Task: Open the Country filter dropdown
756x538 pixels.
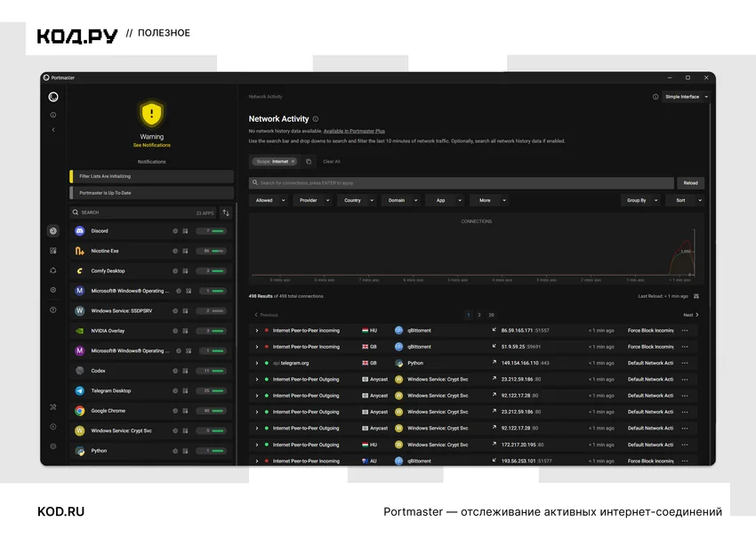Action: click(x=356, y=201)
